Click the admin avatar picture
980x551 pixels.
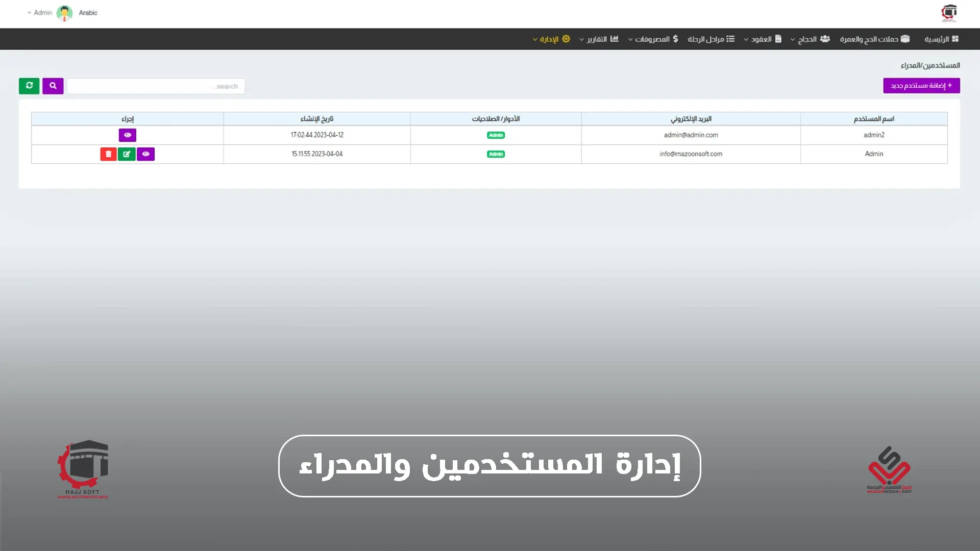pyautogui.click(x=65, y=13)
